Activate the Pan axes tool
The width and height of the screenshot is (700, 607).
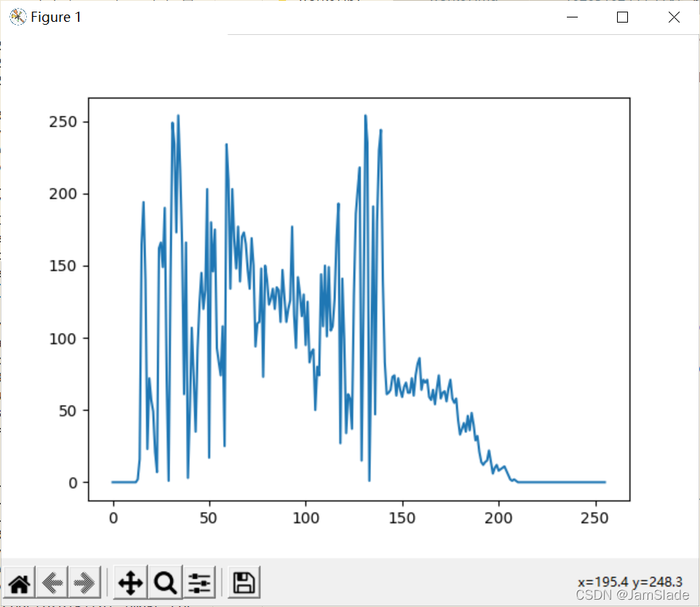[130, 582]
